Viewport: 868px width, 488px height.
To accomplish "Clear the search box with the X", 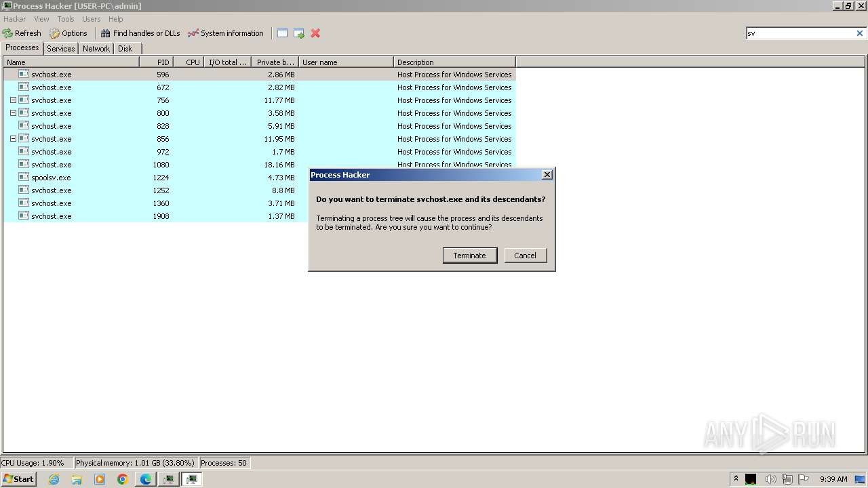I will [x=860, y=33].
